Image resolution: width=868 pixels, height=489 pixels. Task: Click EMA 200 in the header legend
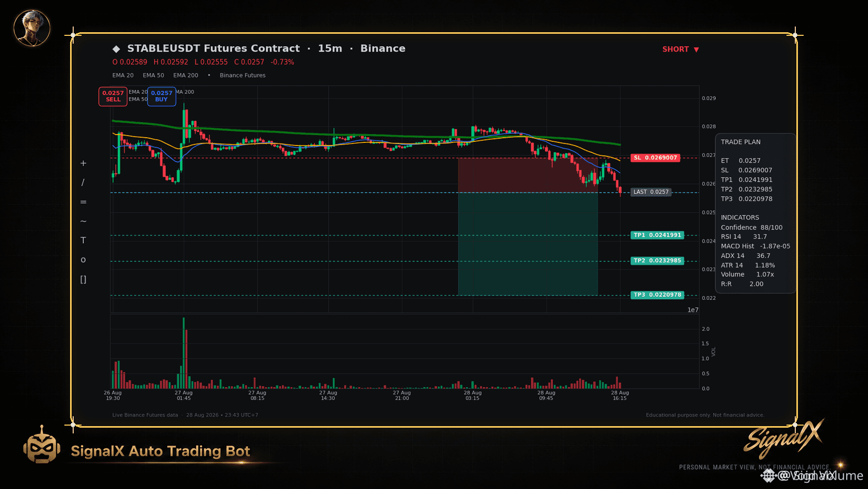point(186,75)
